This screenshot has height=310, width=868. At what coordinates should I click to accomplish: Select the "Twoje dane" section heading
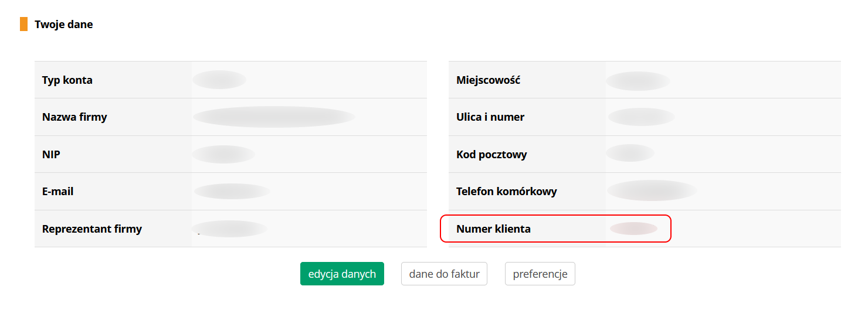point(63,25)
